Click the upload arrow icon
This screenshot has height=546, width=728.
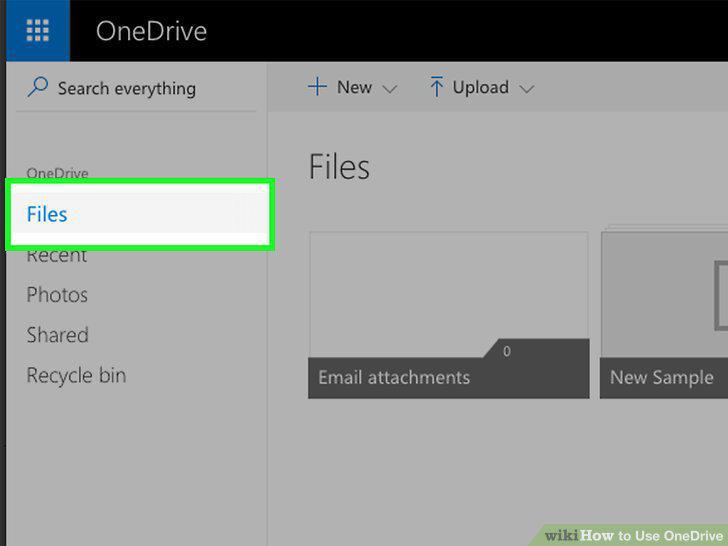coord(436,87)
